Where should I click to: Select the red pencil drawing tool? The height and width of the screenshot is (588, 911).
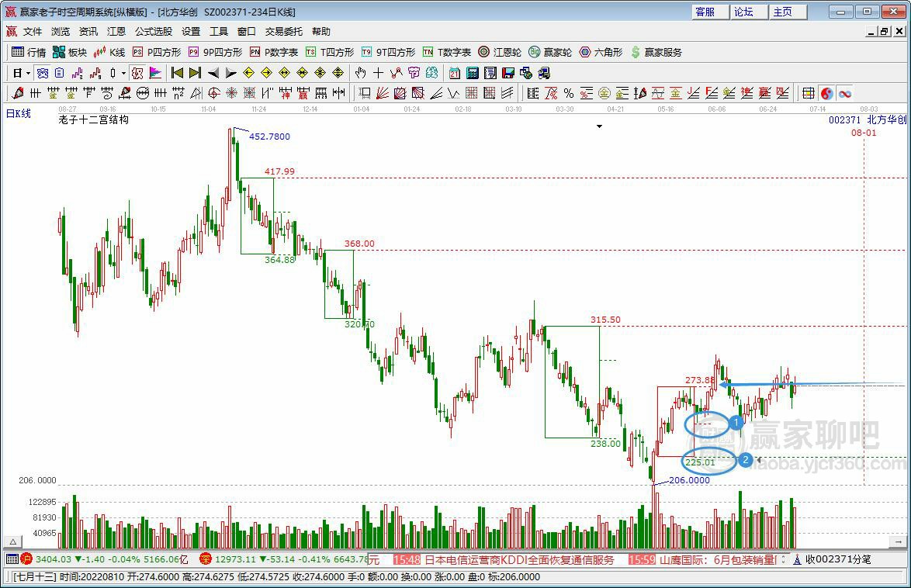click(17, 93)
